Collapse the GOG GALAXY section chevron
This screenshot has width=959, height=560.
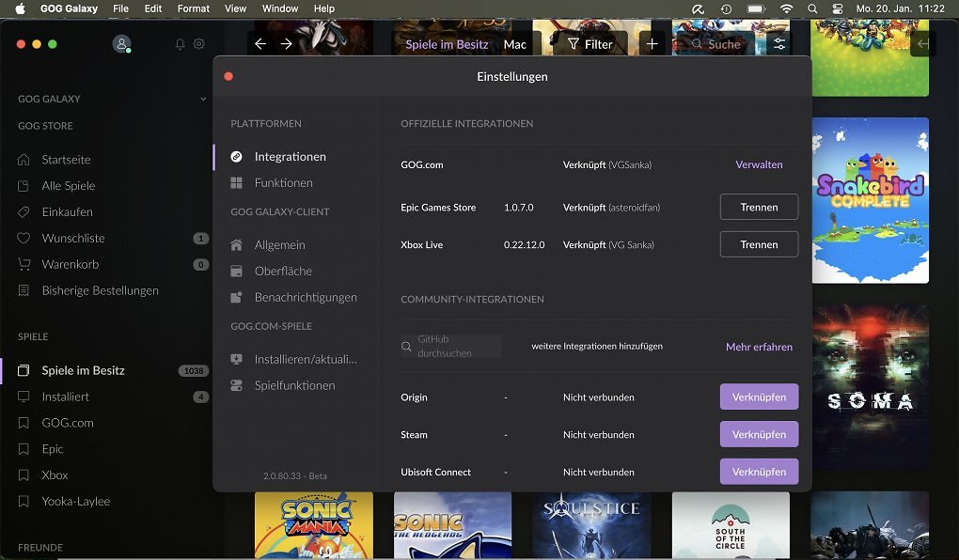(203, 99)
